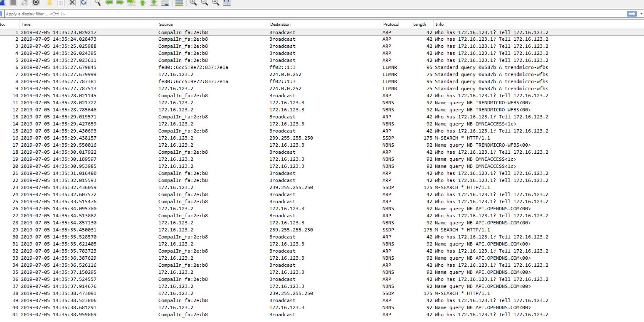644x322 pixels.
Task: Stop capturing packets with the square icon
Action: [13, 2]
